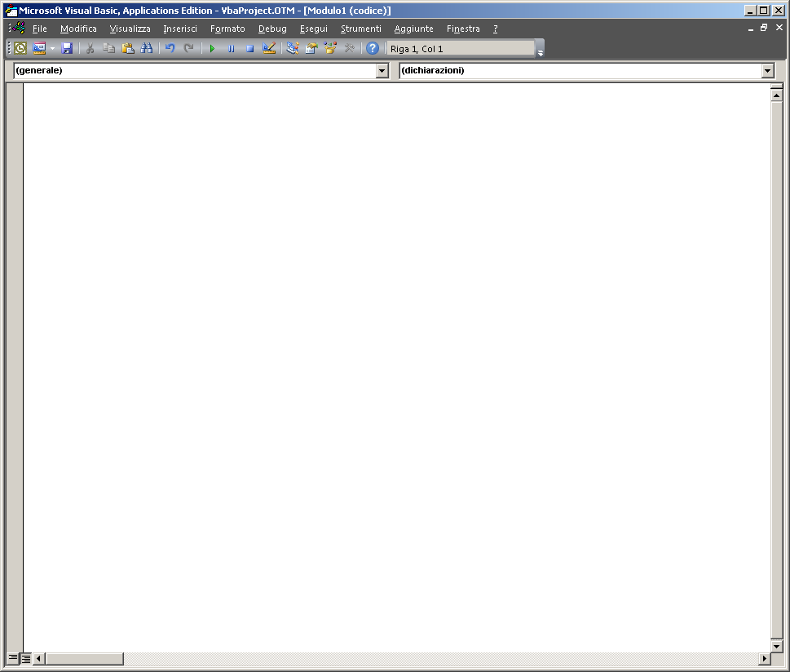Open the Formato menu
The width and height of the screenshot is (790, 672).
pyautogui.click(x=227, y=29)
